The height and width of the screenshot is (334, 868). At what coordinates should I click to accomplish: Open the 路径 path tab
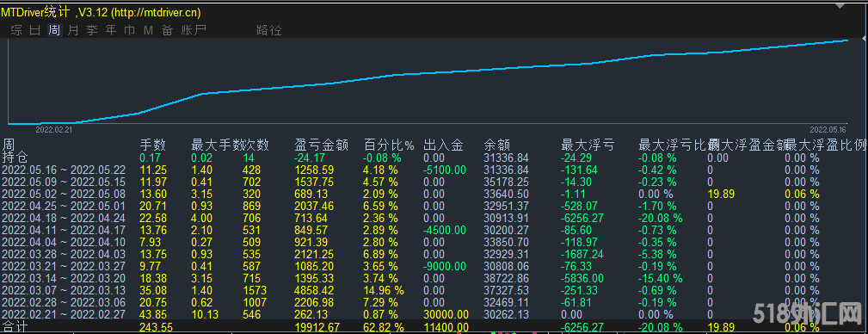pyautogui.click(x=269, y=30)
